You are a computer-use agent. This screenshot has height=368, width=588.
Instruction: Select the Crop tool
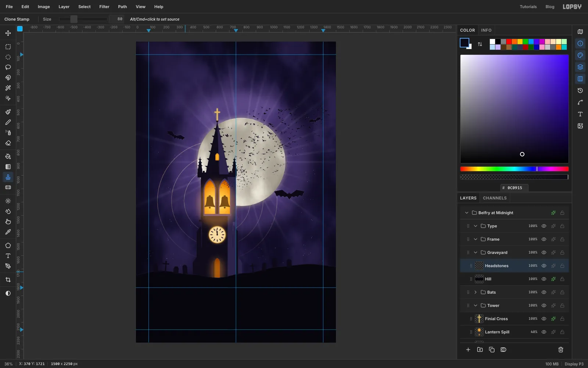pyautogui.click(x=8, y=280)
